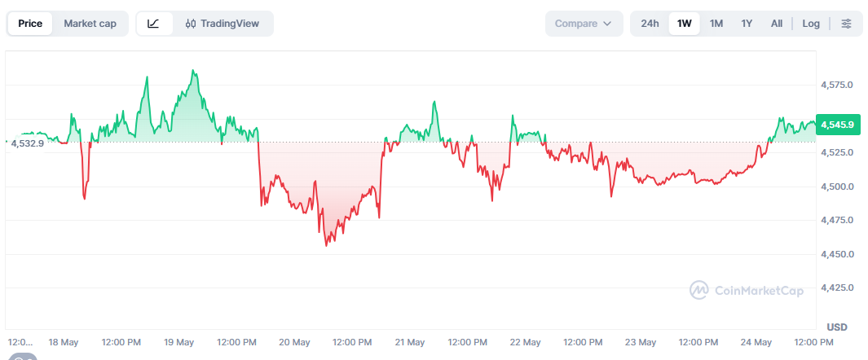The height and width of the screenshot is (360, 868).
Task: Select the 1W time range
Action: point(685,24)
